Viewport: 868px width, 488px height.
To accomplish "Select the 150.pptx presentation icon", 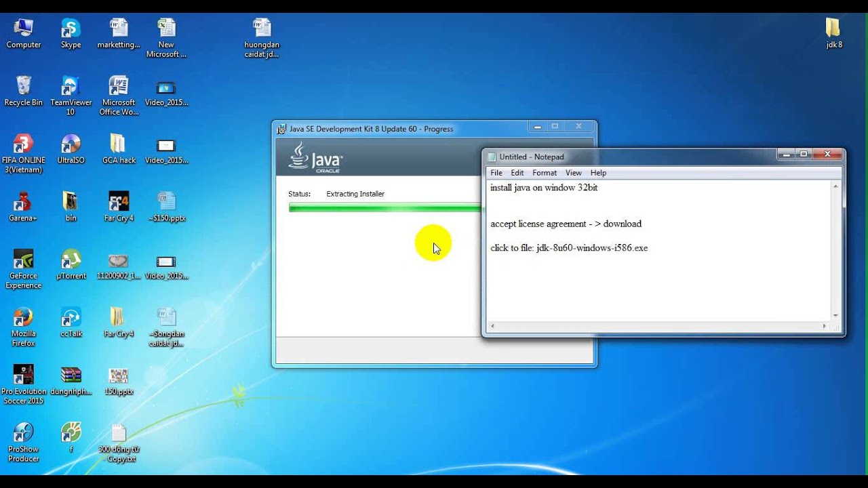I will click(x=119, y=380).
